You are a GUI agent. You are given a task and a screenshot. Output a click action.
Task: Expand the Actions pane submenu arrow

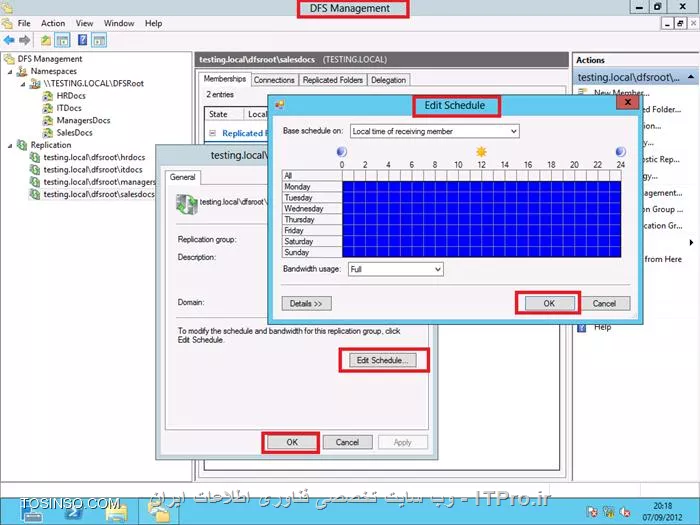(691, 242)
